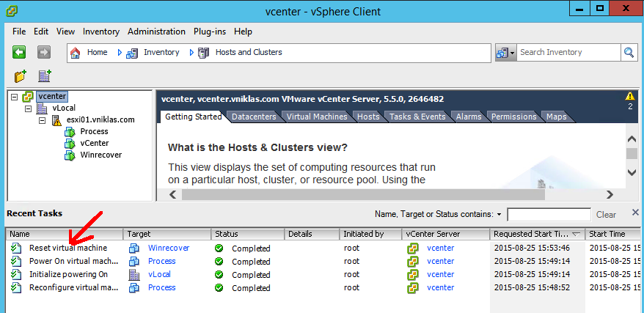Open the File menu
Screen dimensions: 644x313
pyautogui.click(x=19, y=32)
